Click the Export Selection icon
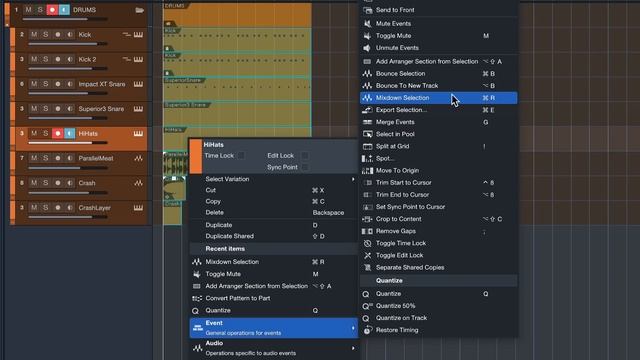 pyautogui.click(x=367, y=110)
